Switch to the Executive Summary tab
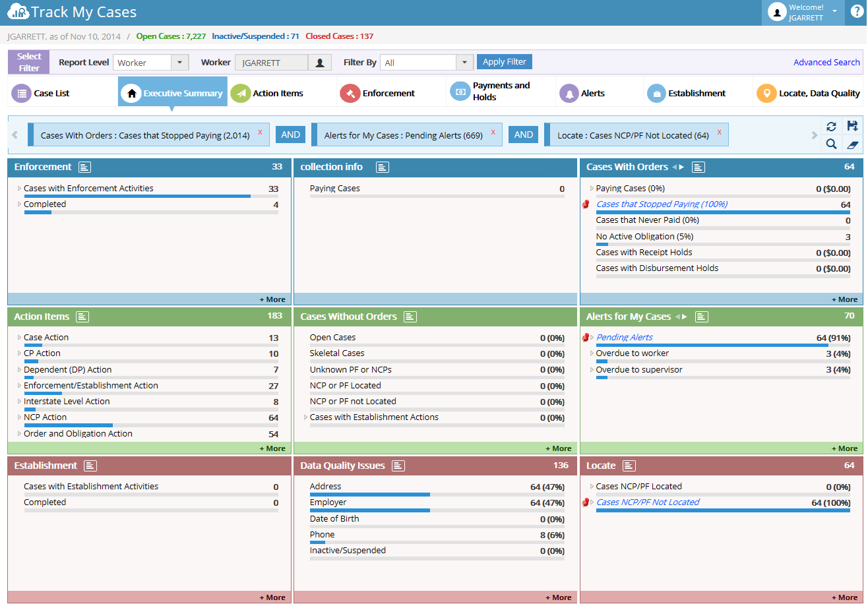 pyautogui.click(x=173, y=93)
